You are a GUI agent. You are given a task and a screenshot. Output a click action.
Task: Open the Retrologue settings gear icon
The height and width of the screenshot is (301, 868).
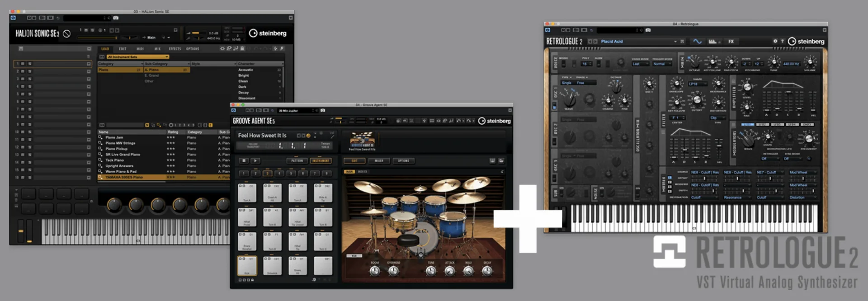coord(775,41)
